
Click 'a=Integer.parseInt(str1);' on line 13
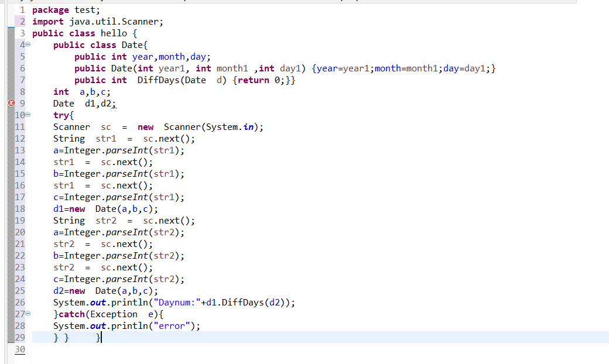click(119, 150)
